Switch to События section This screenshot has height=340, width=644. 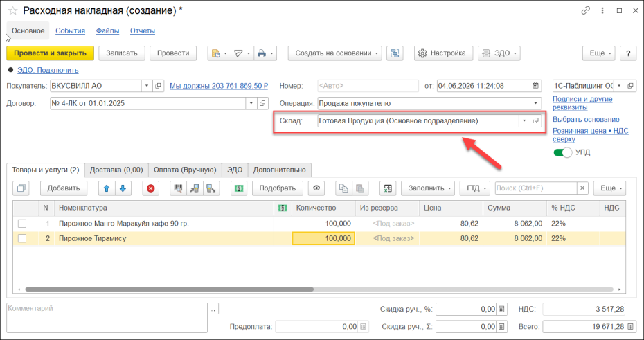click(70, 30)
